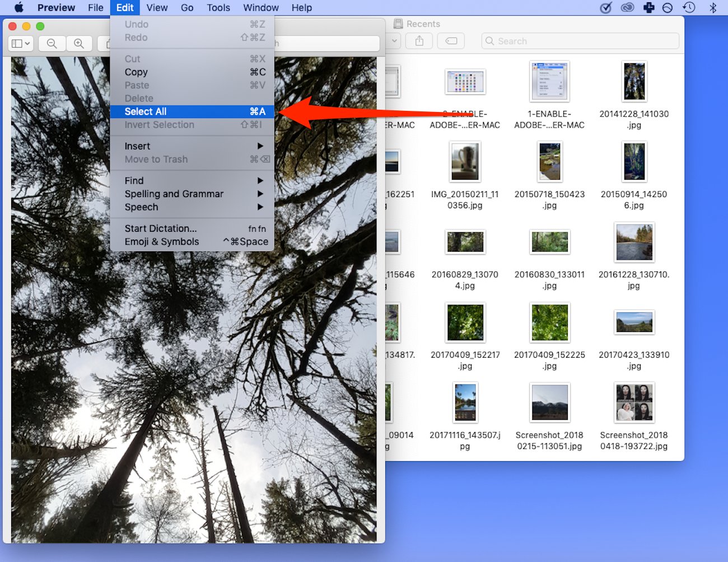Expand the Insert submenu

(x=137, y=146)
